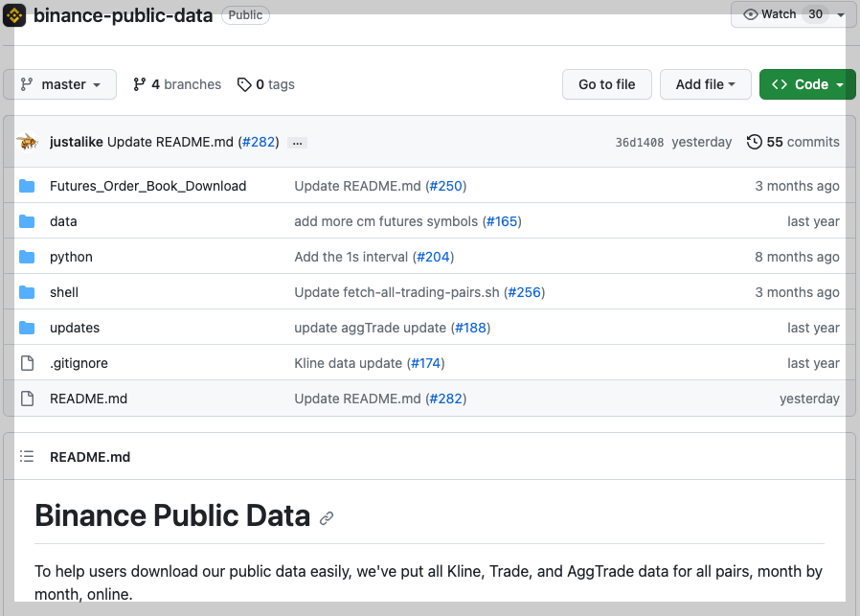This screenshot has width=860, height=616.
Task: Click the file icon beside README.md row
Action: 27,399
